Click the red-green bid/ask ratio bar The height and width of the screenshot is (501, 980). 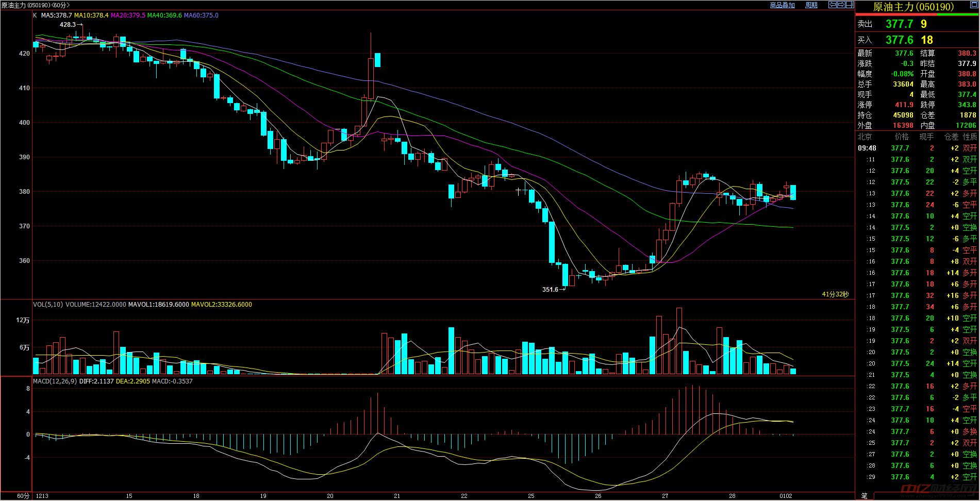(917, 14)
